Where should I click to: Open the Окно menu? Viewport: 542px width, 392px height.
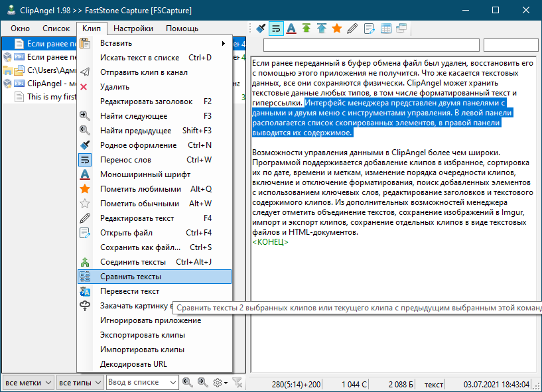point(20,29)
